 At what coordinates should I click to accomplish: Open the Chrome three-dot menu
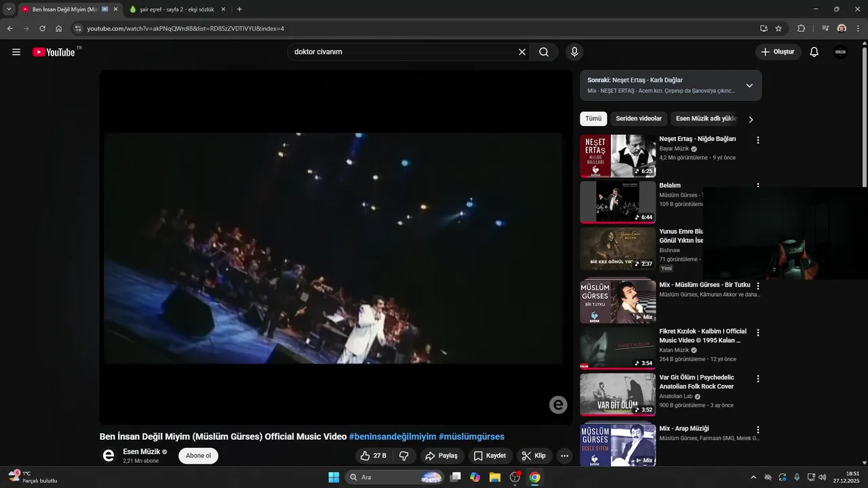858,28
